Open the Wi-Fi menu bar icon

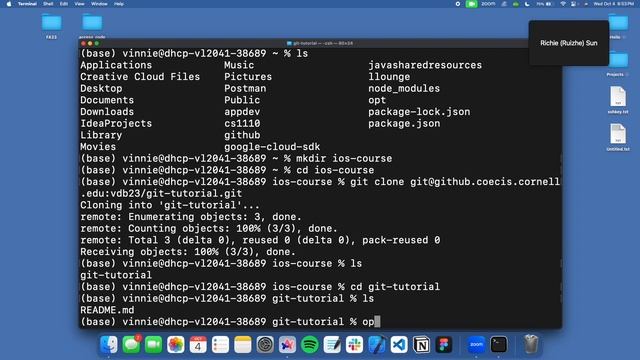coord(563,4)
